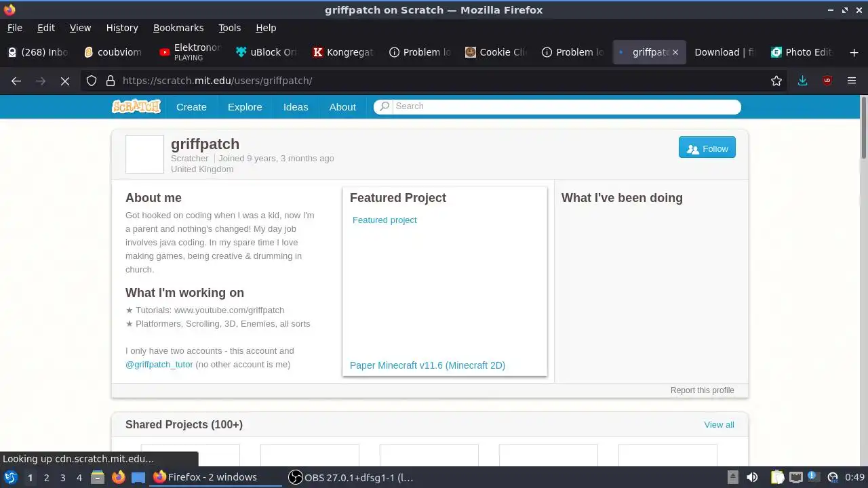The image size is (868, 488).
Task: Switch to the (268) Inbox tab
Action: [39, 52]
